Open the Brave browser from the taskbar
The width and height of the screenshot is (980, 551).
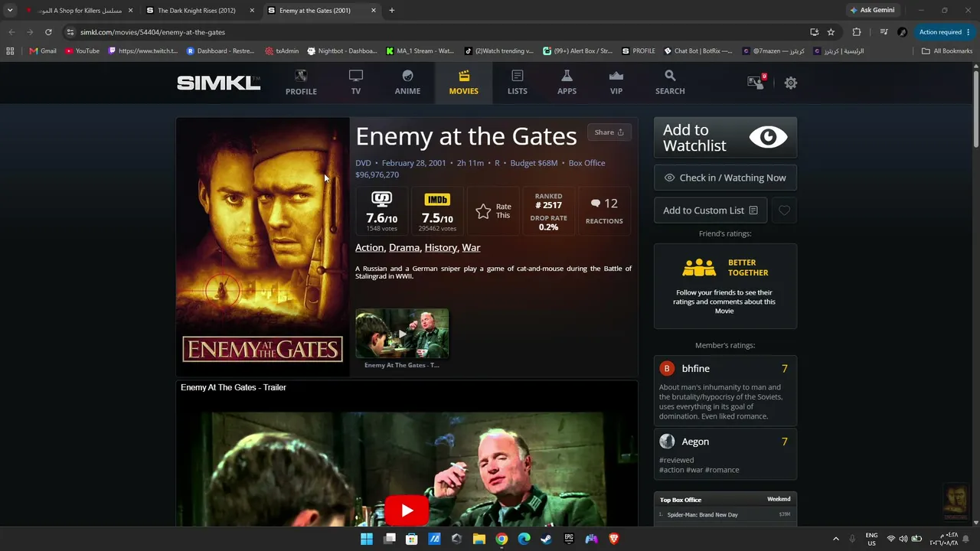614,539
